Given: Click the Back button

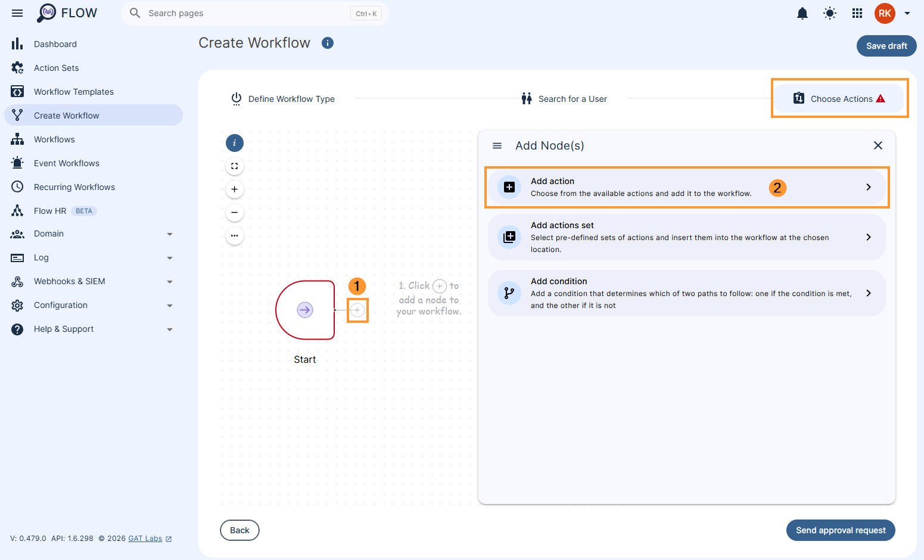Looking at the screenshot, I should (x=239, y=530).
